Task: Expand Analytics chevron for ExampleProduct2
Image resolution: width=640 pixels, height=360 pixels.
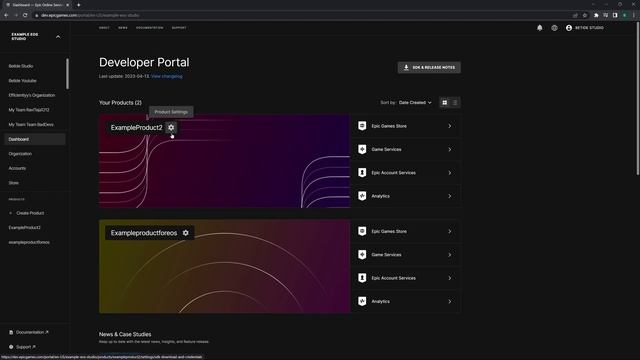Action: tap(450, 196)
